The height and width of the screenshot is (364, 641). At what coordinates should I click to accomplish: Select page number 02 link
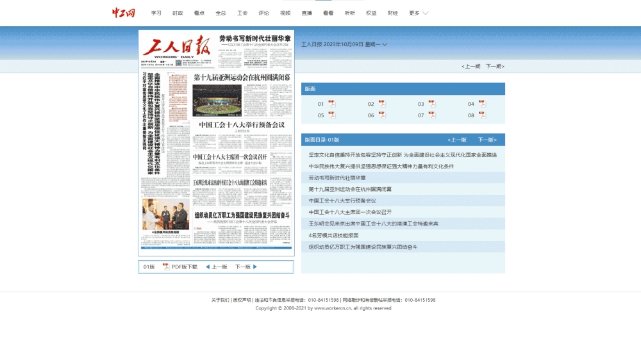(370, 104)
